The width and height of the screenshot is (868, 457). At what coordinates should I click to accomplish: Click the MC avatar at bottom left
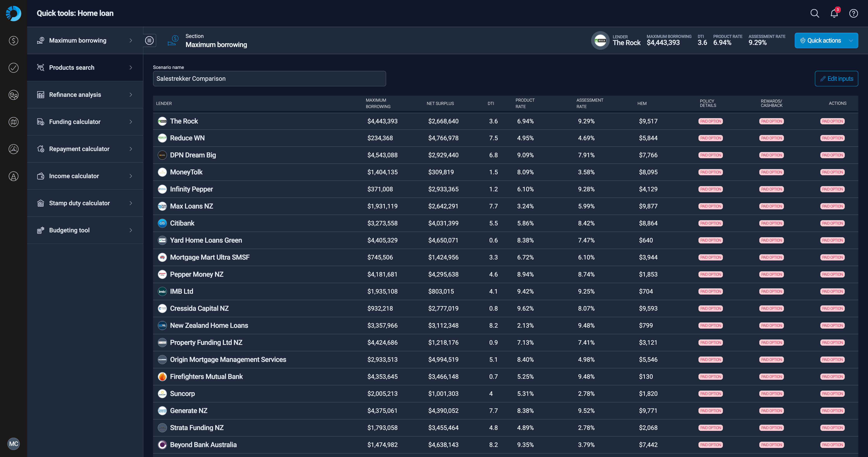[14, 443]
